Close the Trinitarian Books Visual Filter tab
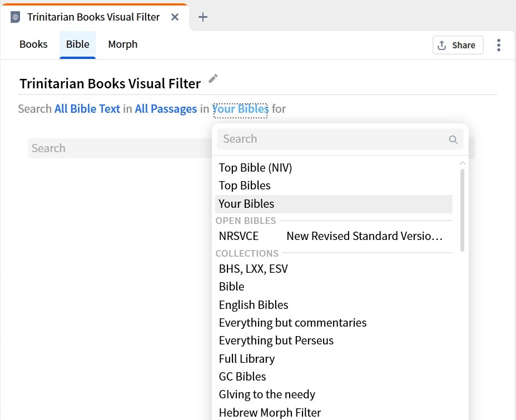The image size is (516, 420). point(175,17)
